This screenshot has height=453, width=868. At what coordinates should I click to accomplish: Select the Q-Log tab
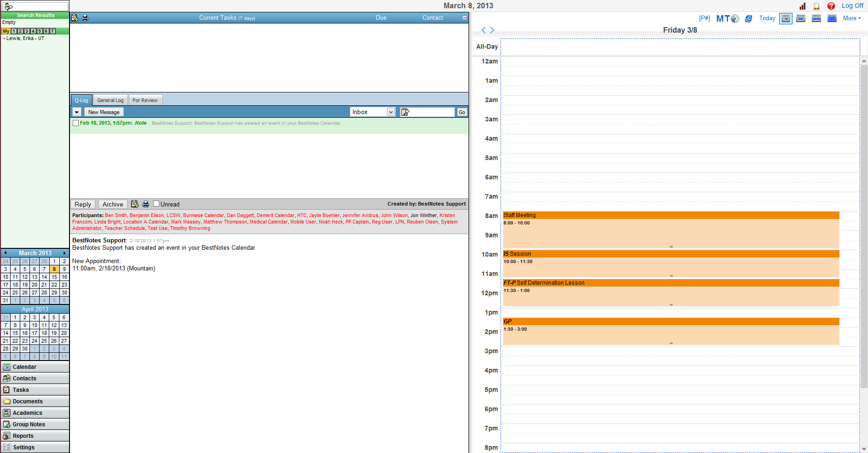tap(81, 100)
